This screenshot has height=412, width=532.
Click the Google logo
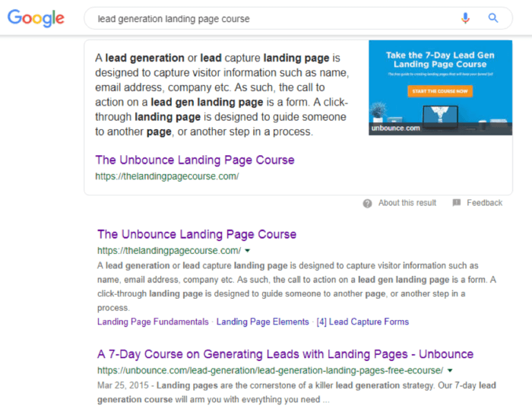coord(36,19)
